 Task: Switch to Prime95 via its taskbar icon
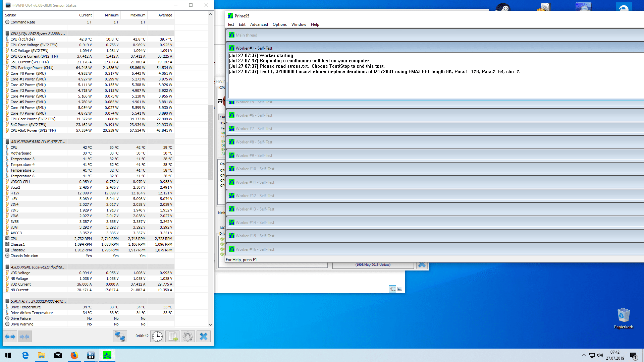click(x=107, y=355)
